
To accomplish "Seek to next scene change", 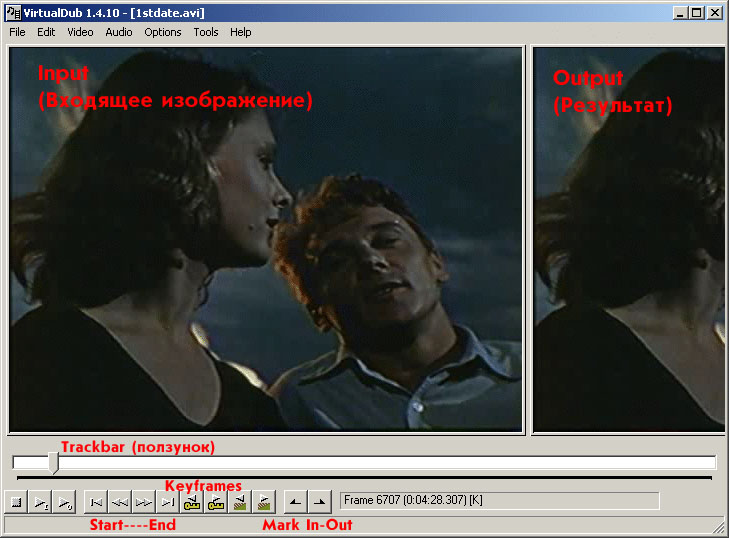I will [x=264, y=502].
